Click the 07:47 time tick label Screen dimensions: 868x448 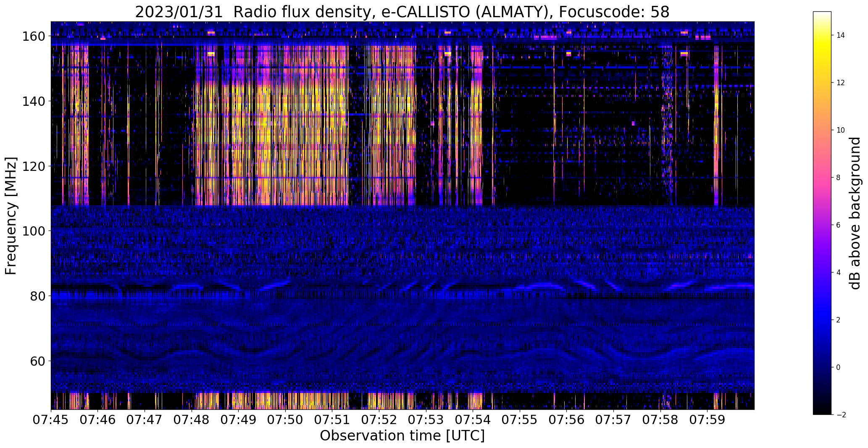point(145,420)
